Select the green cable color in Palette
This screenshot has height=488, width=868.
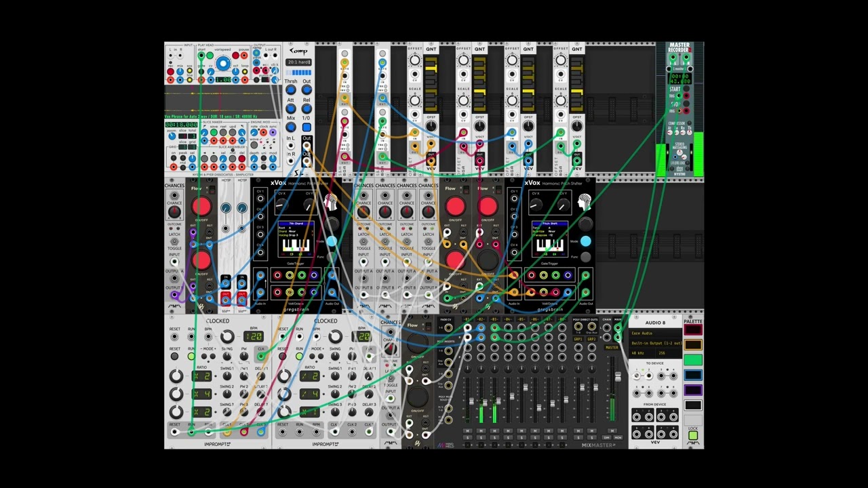693,360
